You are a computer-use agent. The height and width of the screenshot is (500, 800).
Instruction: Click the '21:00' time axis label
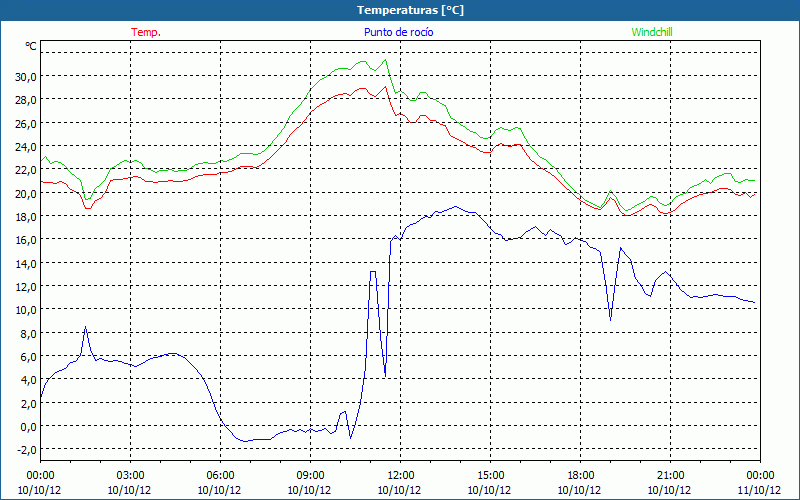click(670, 476)
